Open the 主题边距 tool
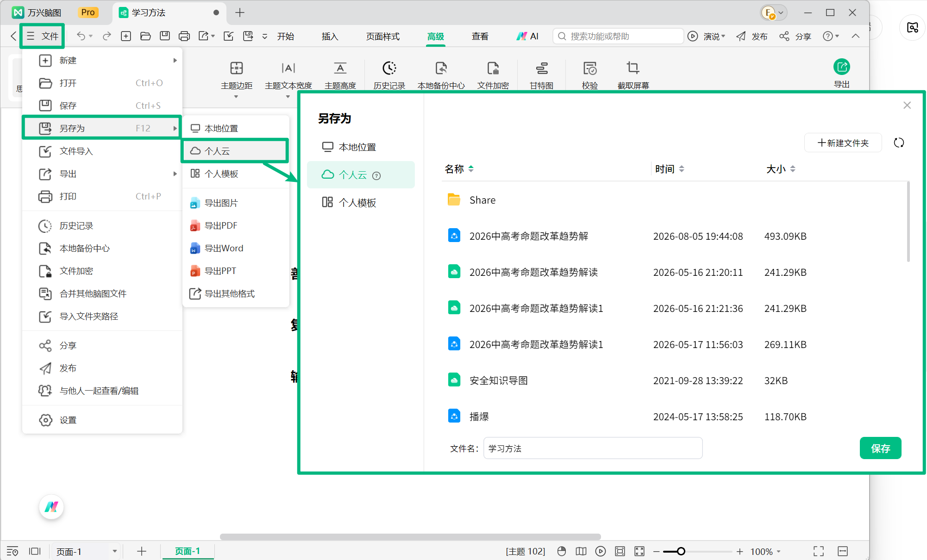 [237, 75]
